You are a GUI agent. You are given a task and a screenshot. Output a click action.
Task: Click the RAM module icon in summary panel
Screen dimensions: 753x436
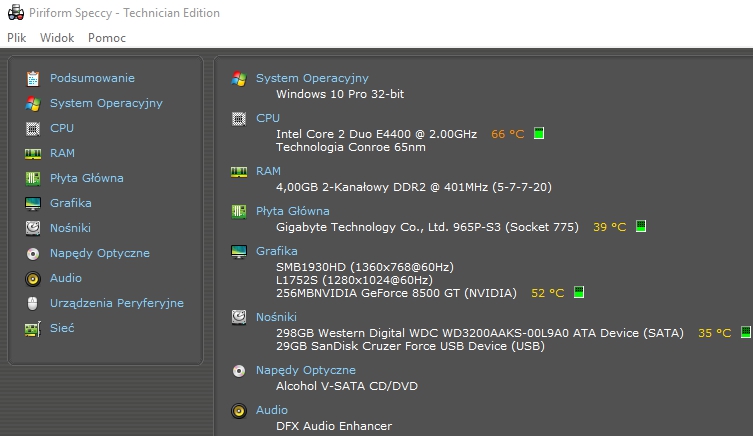pyautogui.click(x=239, y=172)
